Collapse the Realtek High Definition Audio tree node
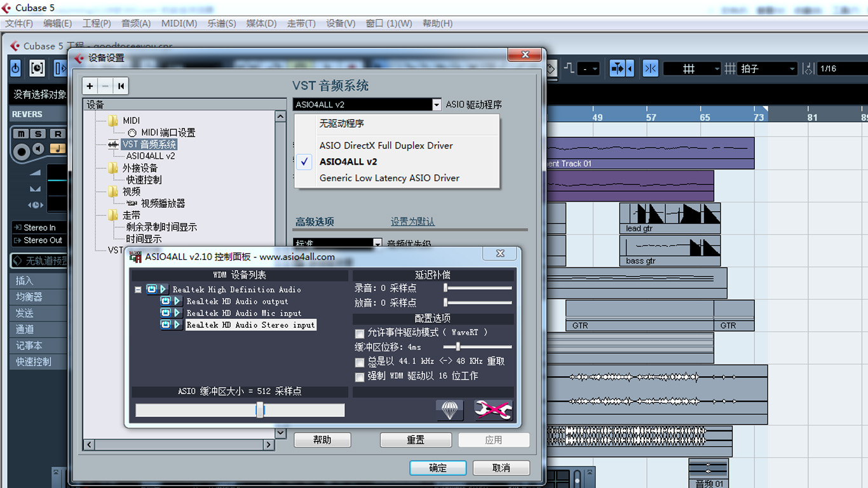Viewport: 868px width, 488px height. click(138, 290)
